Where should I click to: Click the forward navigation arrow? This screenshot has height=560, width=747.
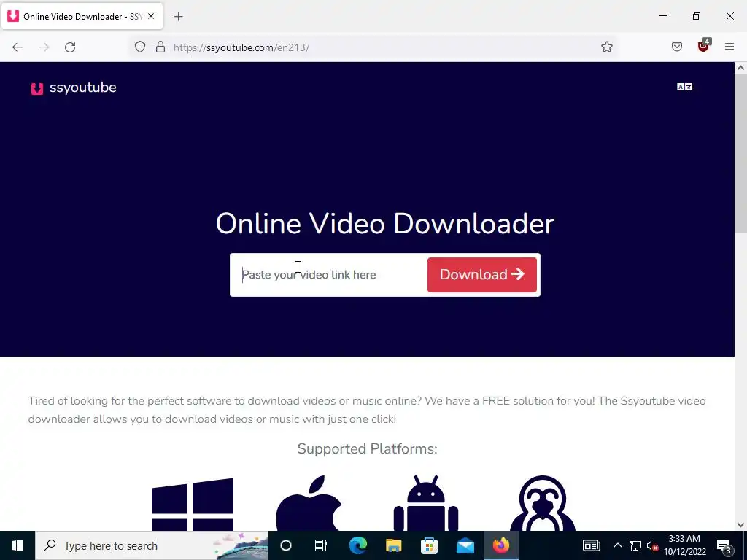pos(44,47)
